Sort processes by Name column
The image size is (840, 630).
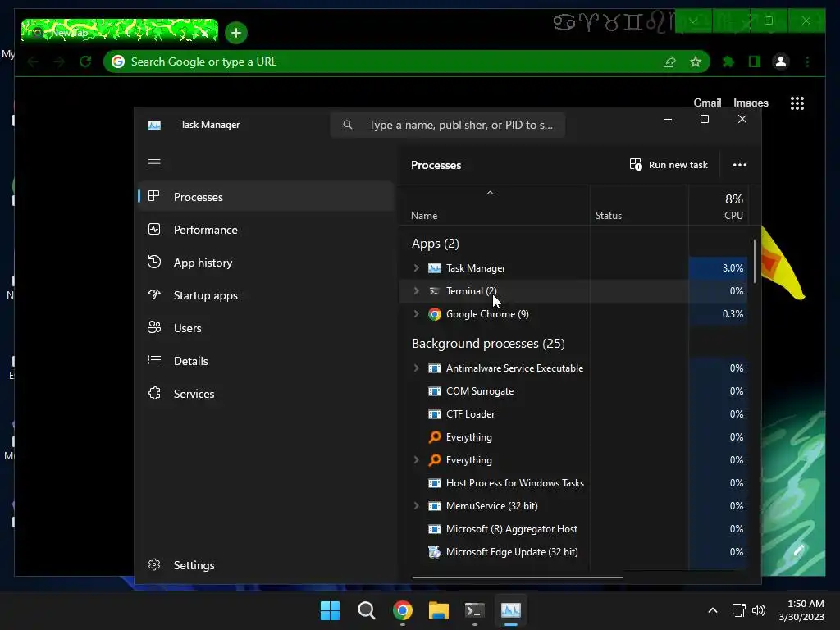pyautogui.click(x=424, y=216)
